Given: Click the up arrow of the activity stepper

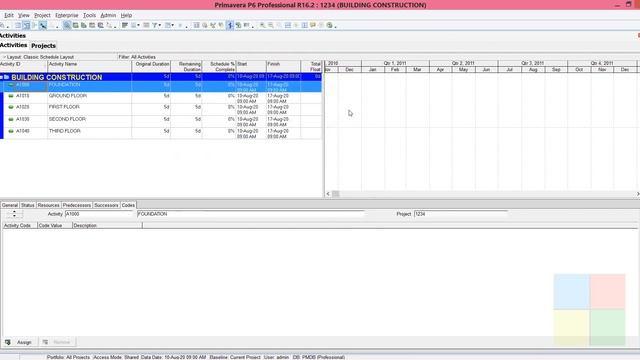Looking at the screenshot, I should click(x=14, y=212).
